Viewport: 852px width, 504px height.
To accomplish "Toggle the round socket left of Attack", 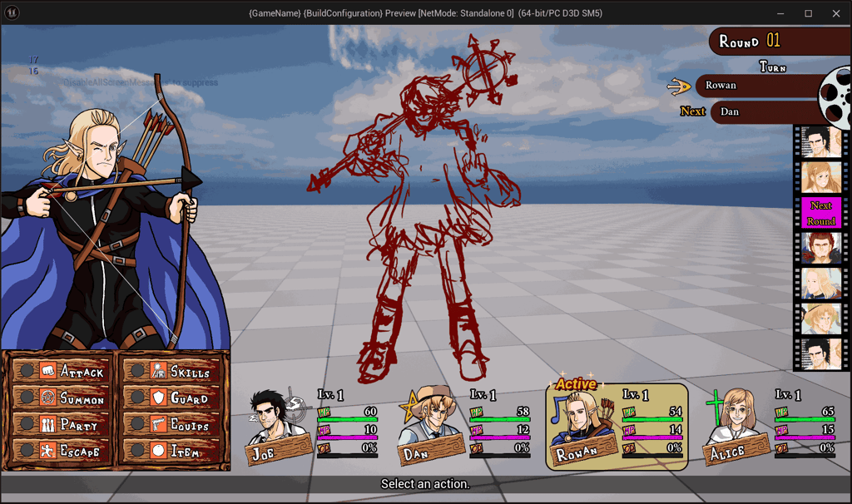I will (x=27, y=370).
